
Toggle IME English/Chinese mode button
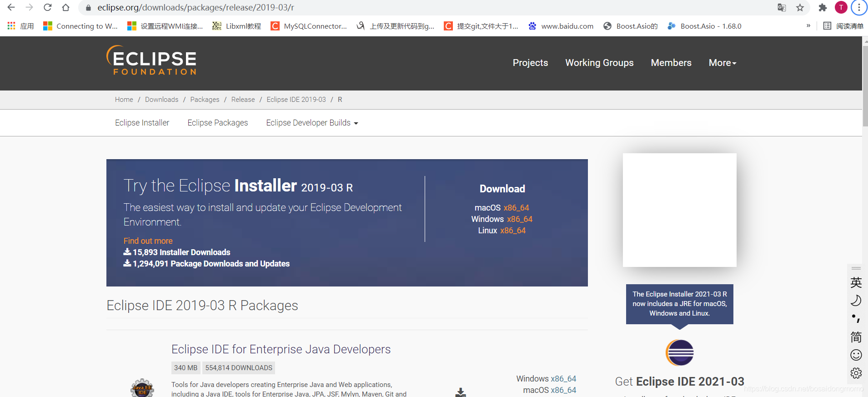(x=856, y=282)
